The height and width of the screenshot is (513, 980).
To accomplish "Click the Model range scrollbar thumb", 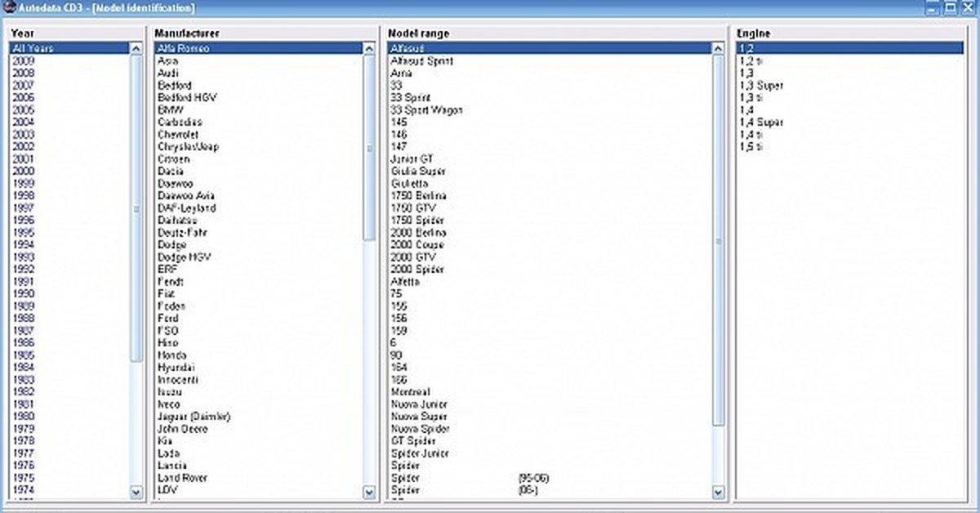I will (719, 241).
